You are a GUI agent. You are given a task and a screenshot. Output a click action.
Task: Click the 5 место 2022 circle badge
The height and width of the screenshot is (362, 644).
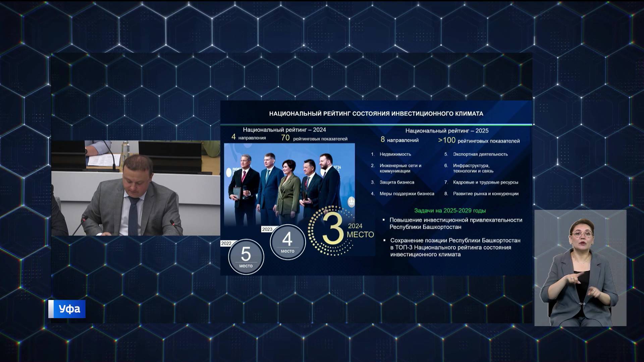(246, 257)
